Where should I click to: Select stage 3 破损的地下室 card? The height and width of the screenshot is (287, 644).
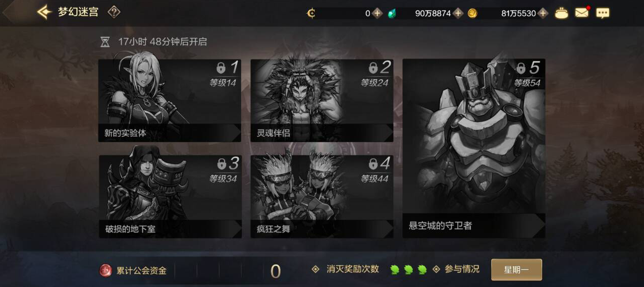[170, 196]
